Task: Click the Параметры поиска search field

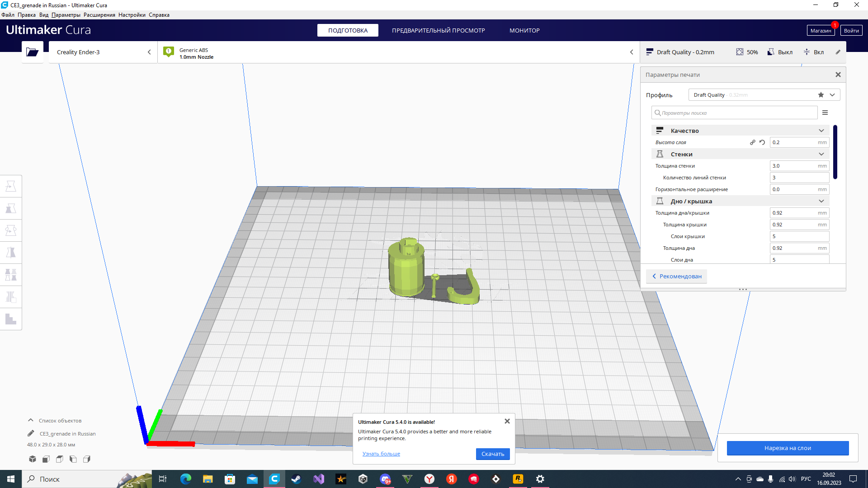Action: click(734, 113)
